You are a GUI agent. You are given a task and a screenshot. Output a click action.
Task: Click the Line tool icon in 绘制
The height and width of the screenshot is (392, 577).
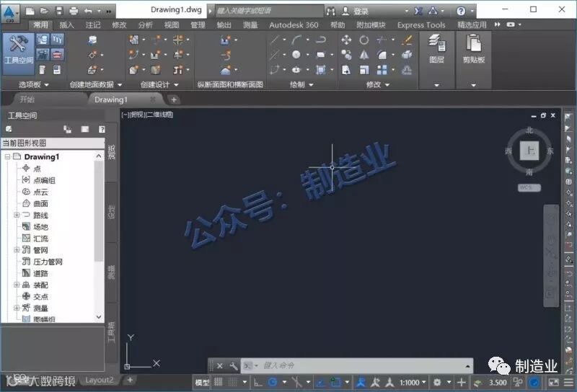pos(275,40)
